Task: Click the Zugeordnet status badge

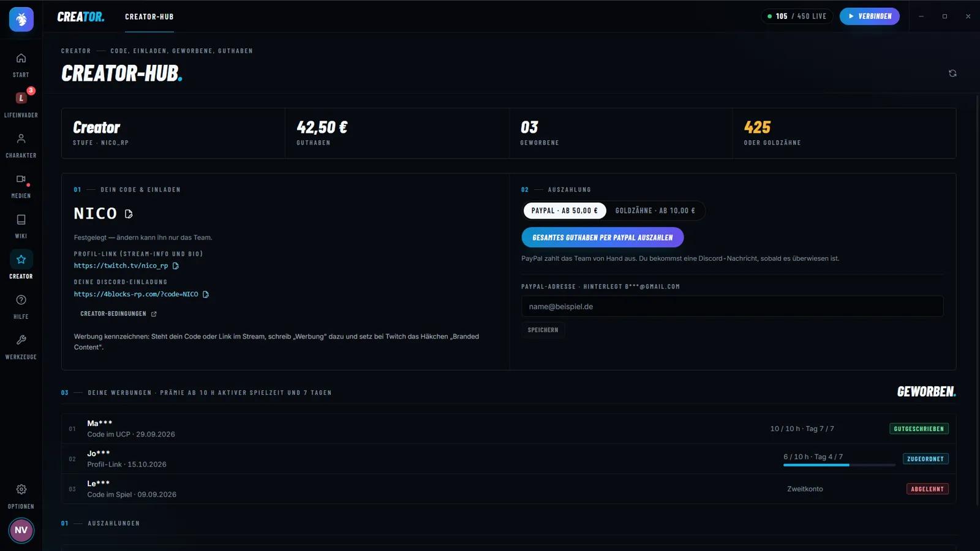Action: pos(925,459)
